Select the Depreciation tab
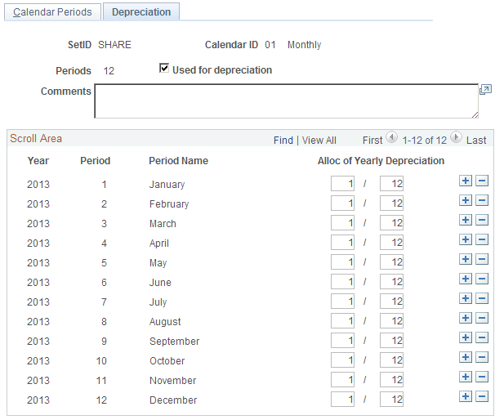 141,12
